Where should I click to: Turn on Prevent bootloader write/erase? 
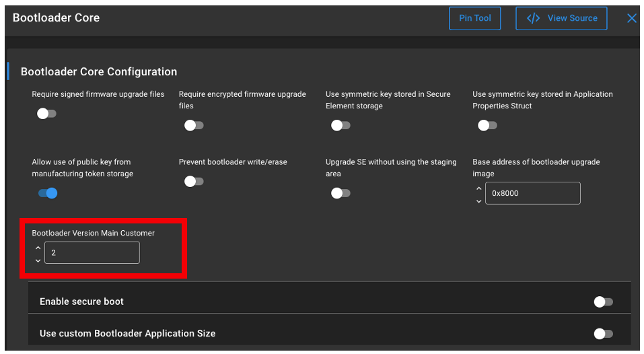[194, 181]
